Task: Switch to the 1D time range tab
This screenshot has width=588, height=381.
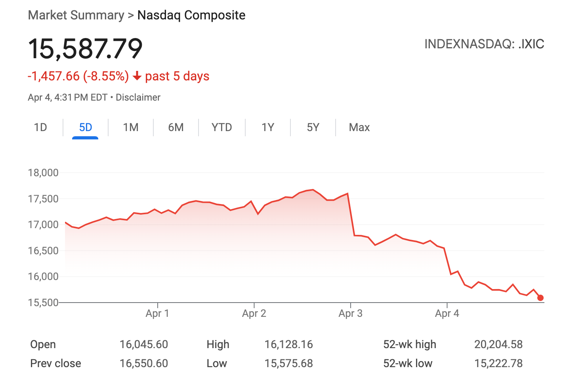Action: click(40, 128)
